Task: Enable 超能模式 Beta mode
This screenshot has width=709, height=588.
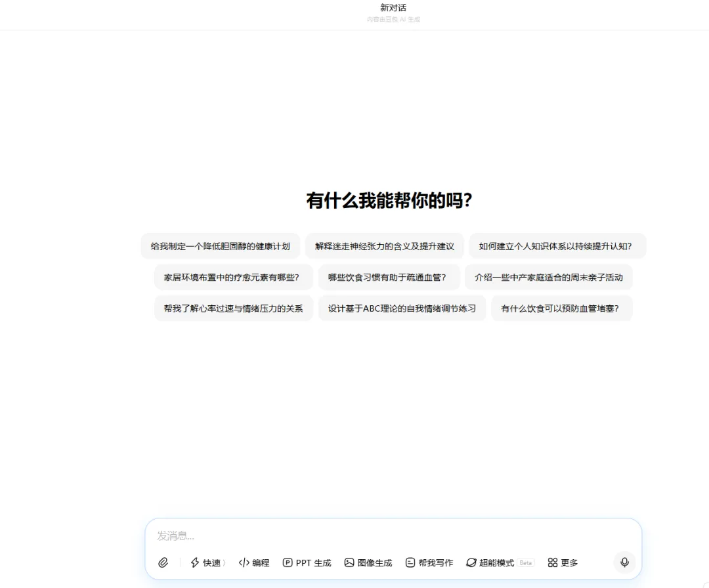Action: click(x=500, y=562)
